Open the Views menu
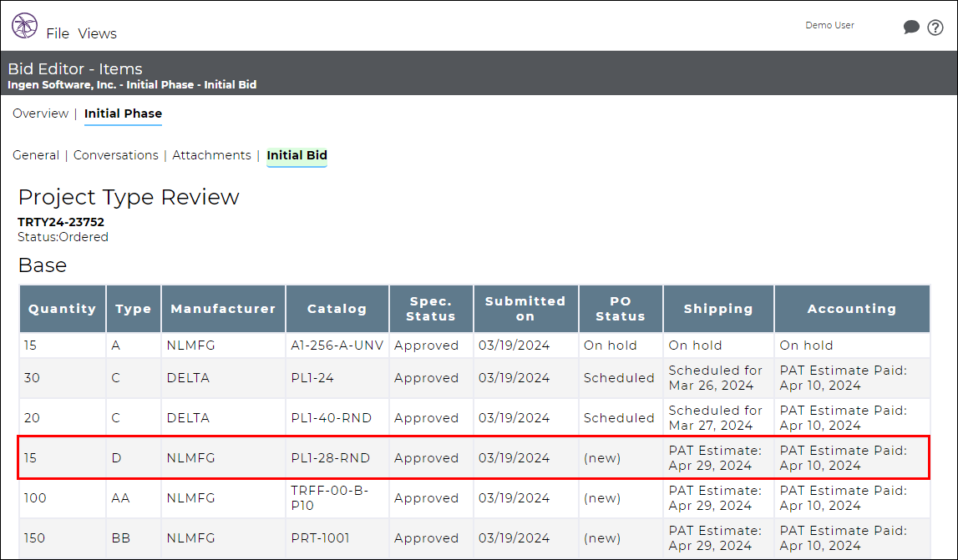Image resolution: width=958 pixels, height=560 pixels. pos(97,33)
